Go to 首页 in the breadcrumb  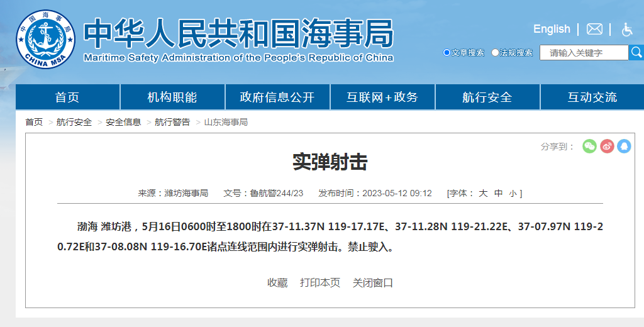(x=34, y=122)
